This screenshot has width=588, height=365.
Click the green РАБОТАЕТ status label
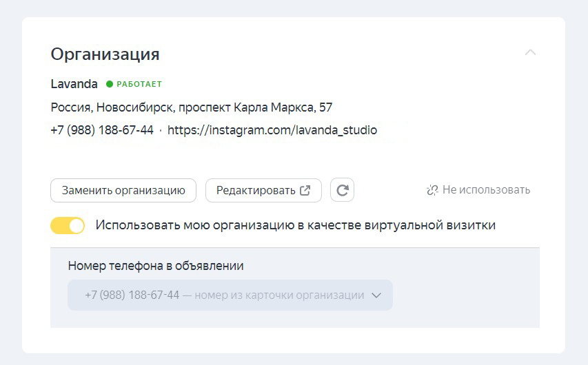[139, 84]
